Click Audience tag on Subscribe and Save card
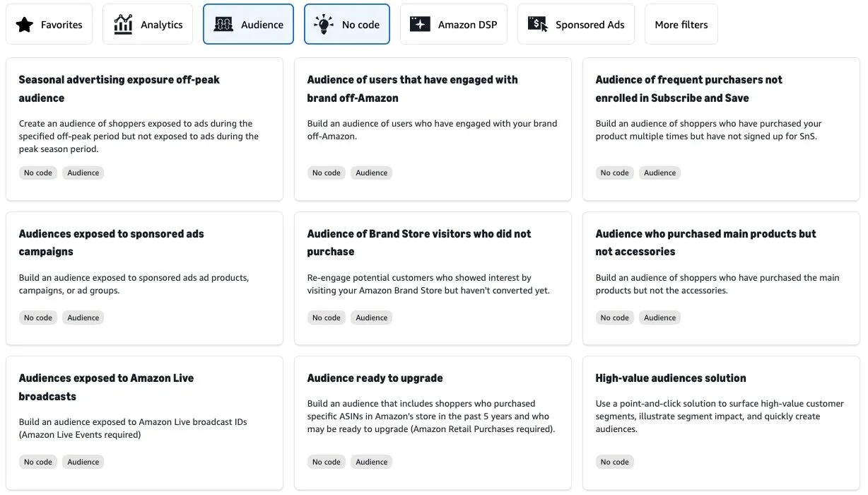The image size is (868, 495). tap(660, 173)
